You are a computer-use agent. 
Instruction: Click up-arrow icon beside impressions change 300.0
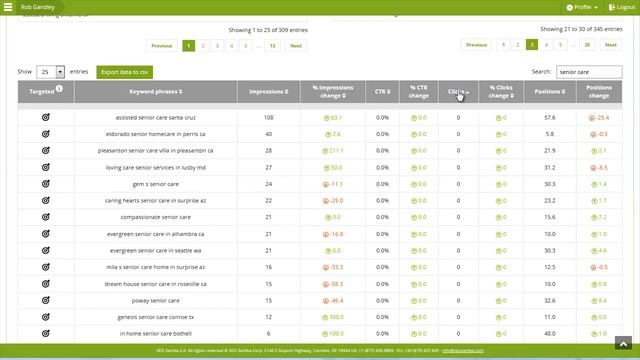(325, 318)
